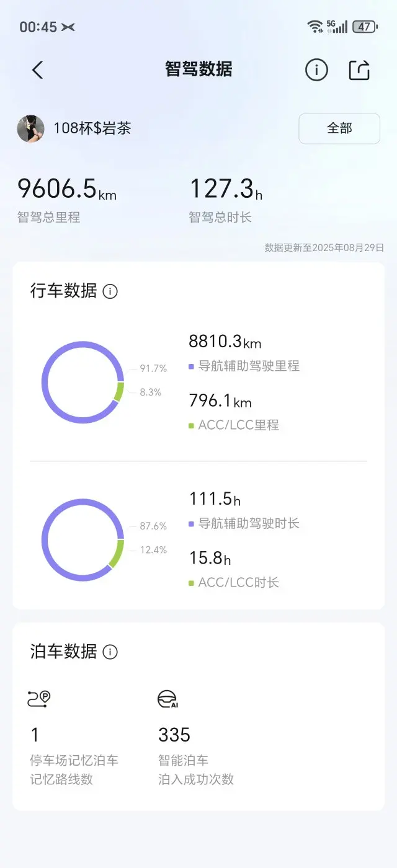Tap the 335 智能泊车 count
Screen dimensions: 397x868
coord(174,735)
